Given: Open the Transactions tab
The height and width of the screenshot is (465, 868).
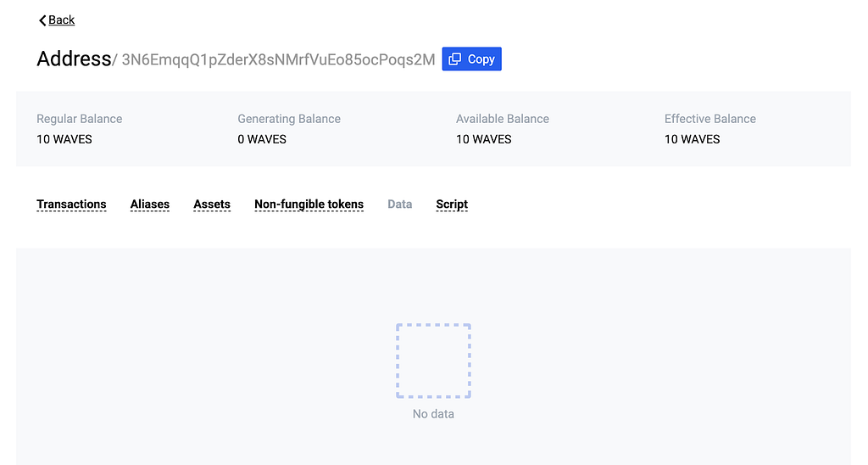Looking at the screenshot, I should coord(71,204).
